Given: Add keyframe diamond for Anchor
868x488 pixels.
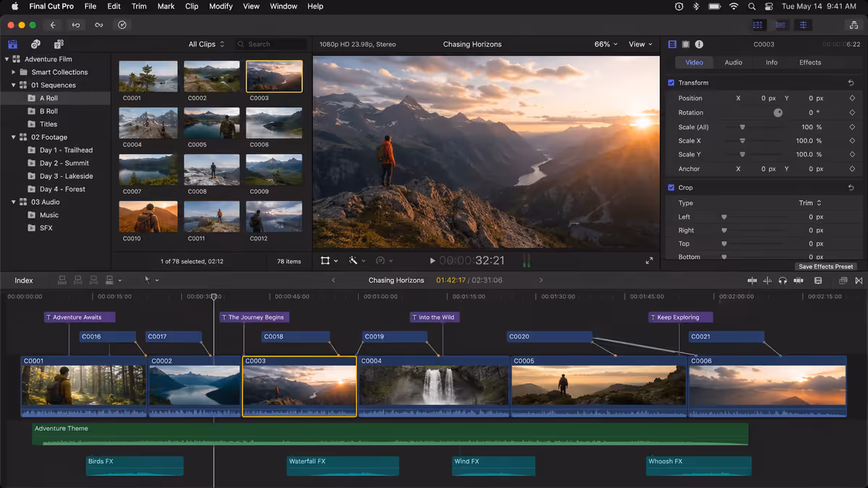Looking at the screenshot, I should tap(852, 169).
